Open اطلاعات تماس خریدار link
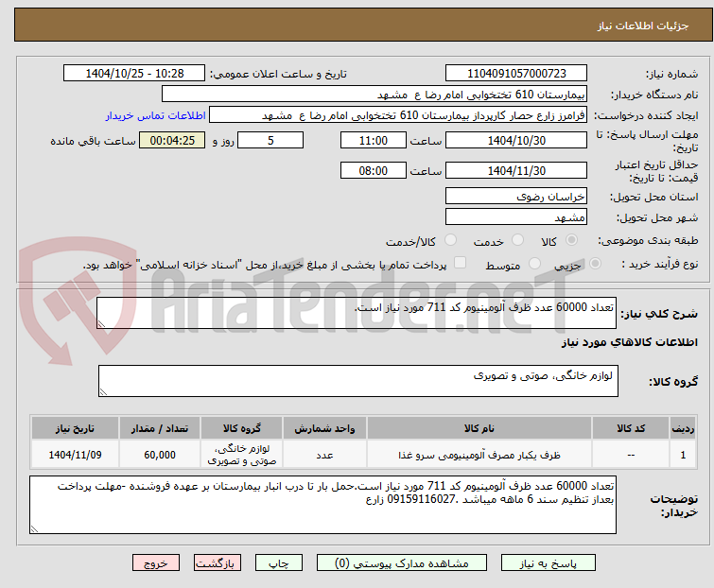 point(156,115)
